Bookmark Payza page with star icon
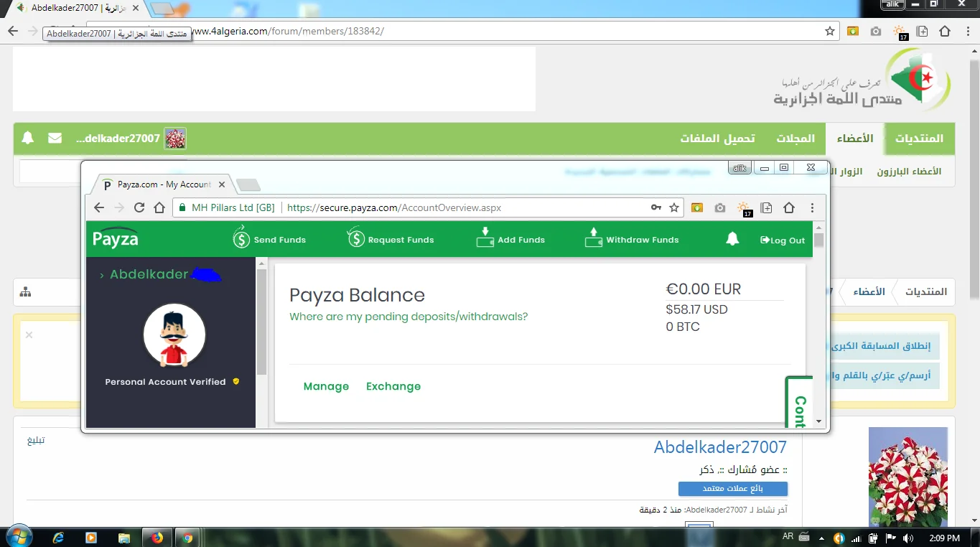 click(x=674, y=207)
